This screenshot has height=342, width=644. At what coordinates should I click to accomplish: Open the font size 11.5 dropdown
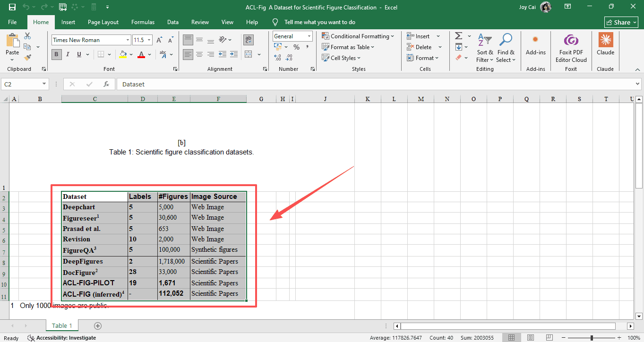click(149, 40)
